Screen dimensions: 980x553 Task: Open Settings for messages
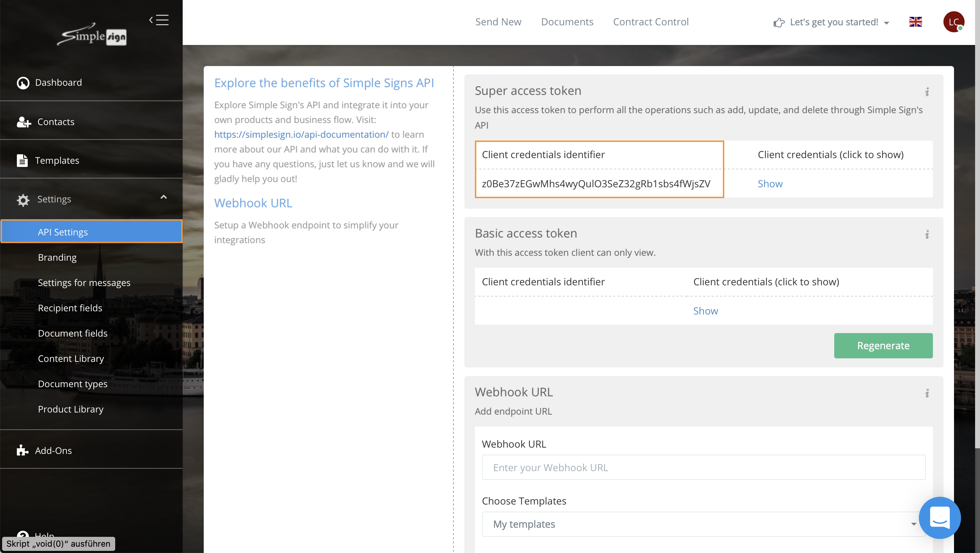[84, 282]
